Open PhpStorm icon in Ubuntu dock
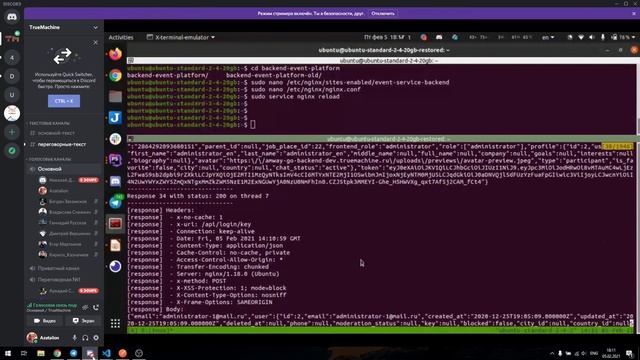Screen dimensions: 640x360 116,160
